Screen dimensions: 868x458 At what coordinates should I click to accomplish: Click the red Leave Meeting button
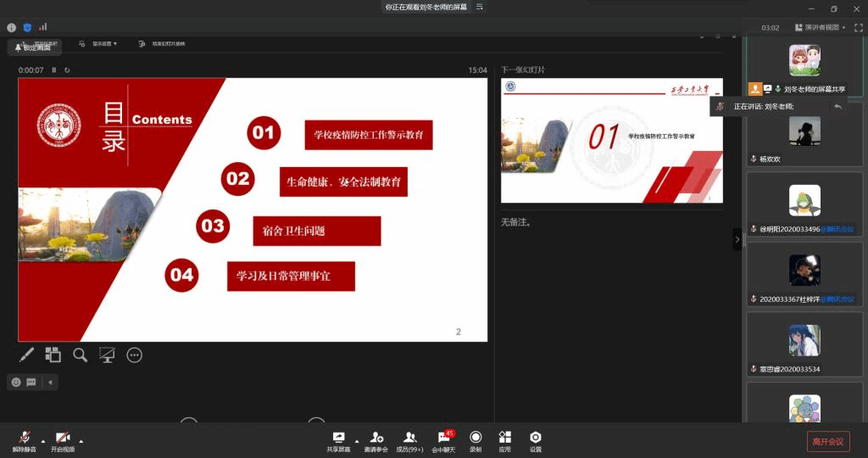pyautogui.click(x=827, y=441)
